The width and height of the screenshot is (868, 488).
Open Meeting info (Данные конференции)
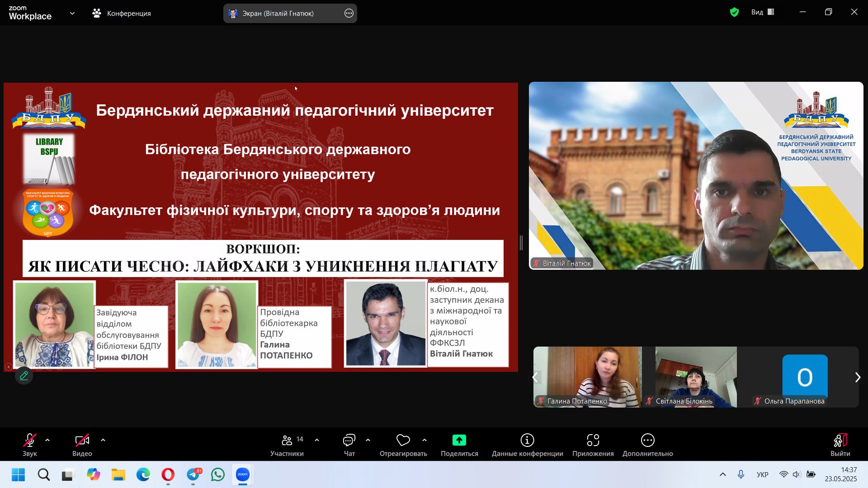click(527, 441)
